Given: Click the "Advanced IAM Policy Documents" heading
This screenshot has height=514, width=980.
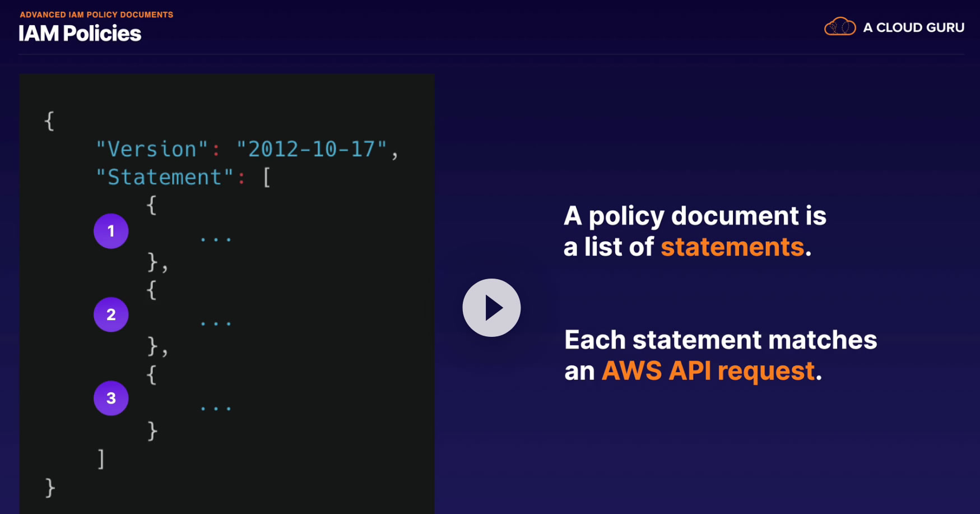Looking at the screenshot, I should click(96, 15).
